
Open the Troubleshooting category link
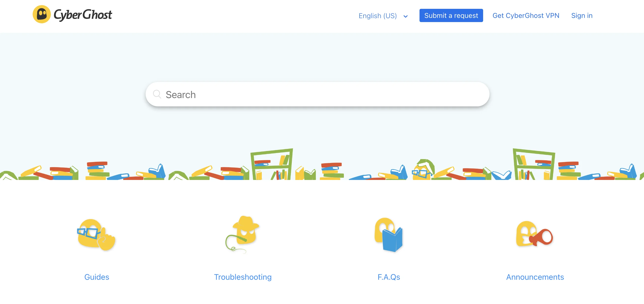click(242, 277)
